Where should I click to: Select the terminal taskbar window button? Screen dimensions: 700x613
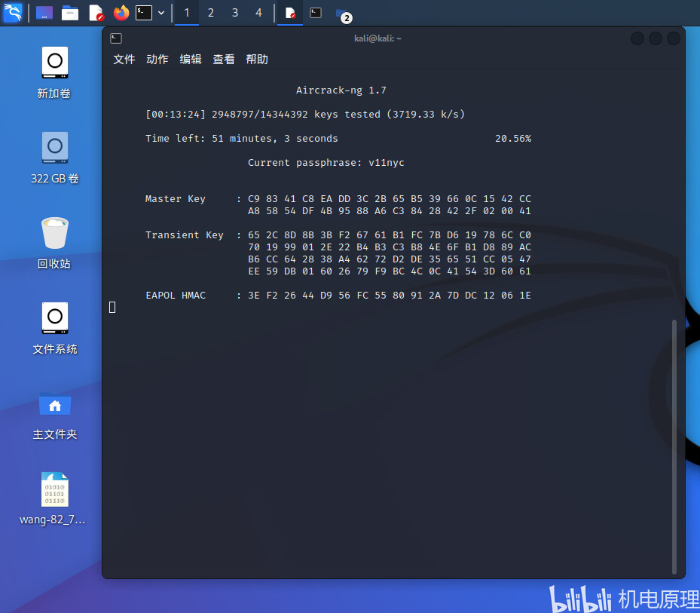click(x=316, y=13)
